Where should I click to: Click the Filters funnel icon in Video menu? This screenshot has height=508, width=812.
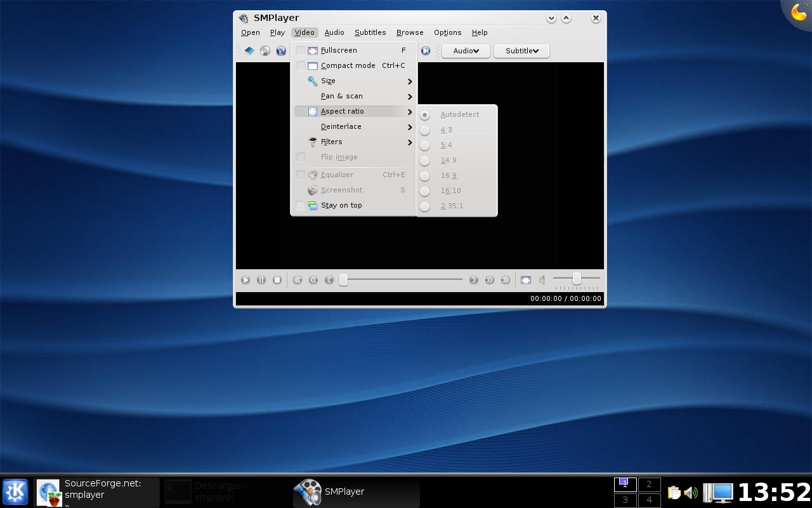313,142
